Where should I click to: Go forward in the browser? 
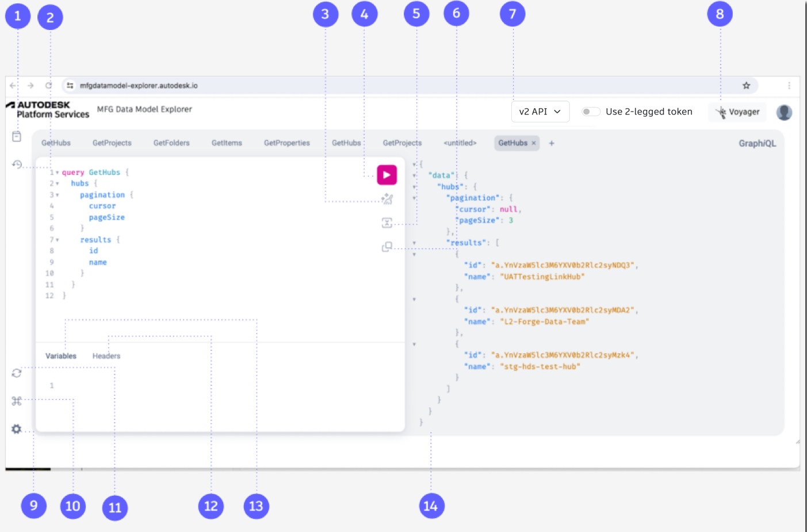pos(30,86)
